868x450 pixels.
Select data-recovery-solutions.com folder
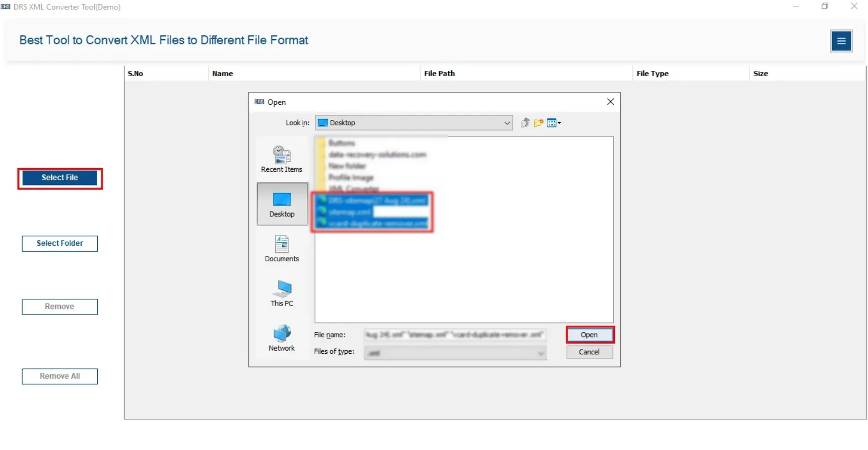[x=371, y=154]
